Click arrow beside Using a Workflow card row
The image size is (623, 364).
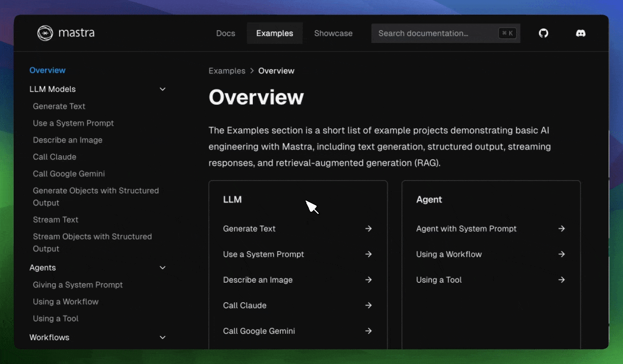pyautogui.click(x=562, y=254)
